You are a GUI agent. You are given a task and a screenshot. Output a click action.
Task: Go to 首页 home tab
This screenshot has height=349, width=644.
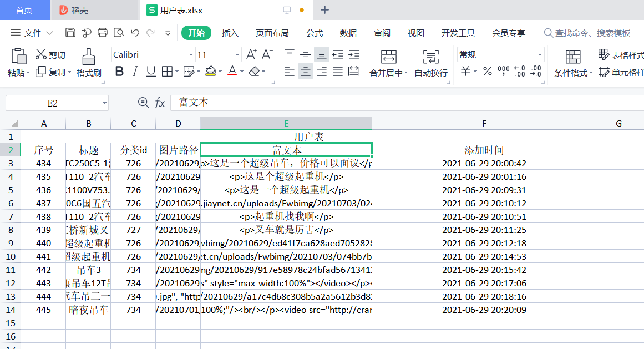24,10
